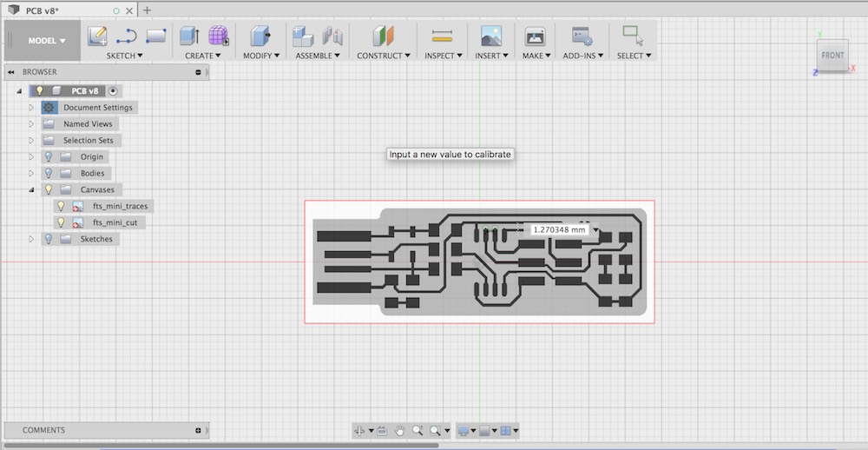868x450 pixels.
Task: Click the Joint icon in Assemble
Action: 332,36
